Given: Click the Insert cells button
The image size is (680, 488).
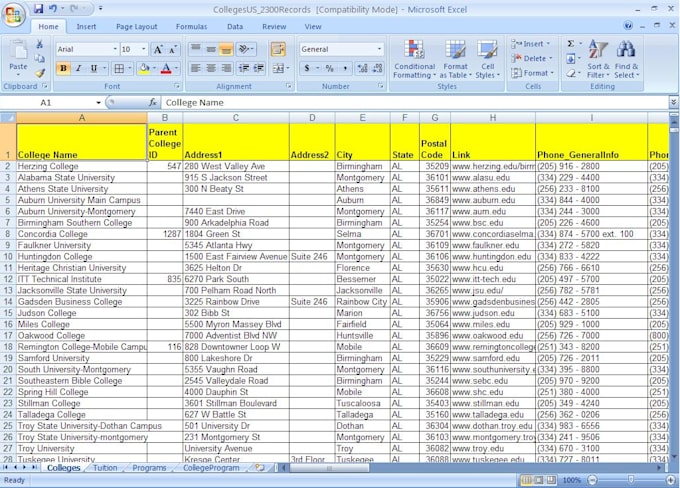Looking at the screenshot, I should 532,44.
